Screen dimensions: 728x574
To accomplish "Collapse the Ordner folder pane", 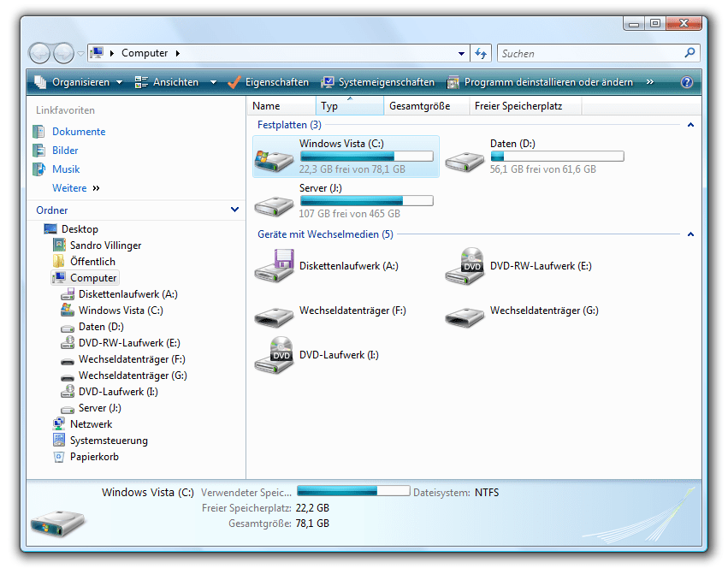I will click(235, 210).
